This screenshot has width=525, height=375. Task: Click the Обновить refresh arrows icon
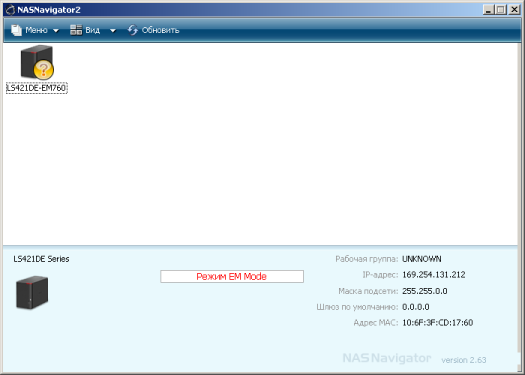click(133, 30)
